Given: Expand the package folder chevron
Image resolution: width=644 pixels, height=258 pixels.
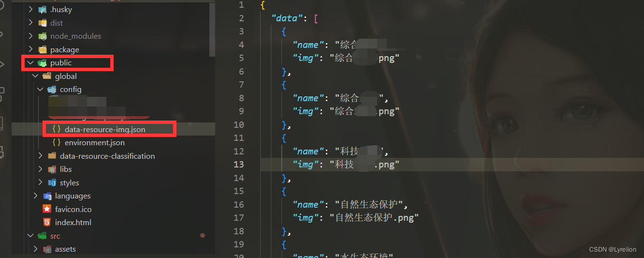Looking at the screenshot, I should tap(30, 49).
